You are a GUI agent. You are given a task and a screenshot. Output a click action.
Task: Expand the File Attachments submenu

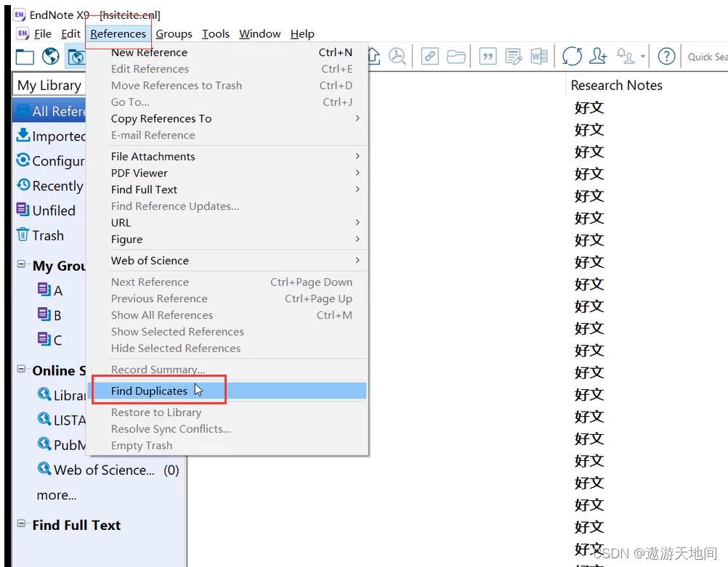click(x=357, y=156)
